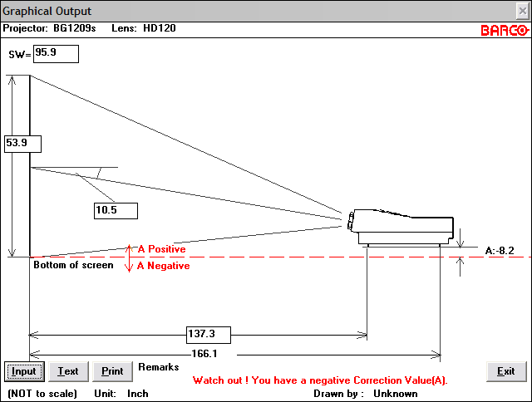
Task: Click the 'A Positive' label
Action: [x=162, y=249]
